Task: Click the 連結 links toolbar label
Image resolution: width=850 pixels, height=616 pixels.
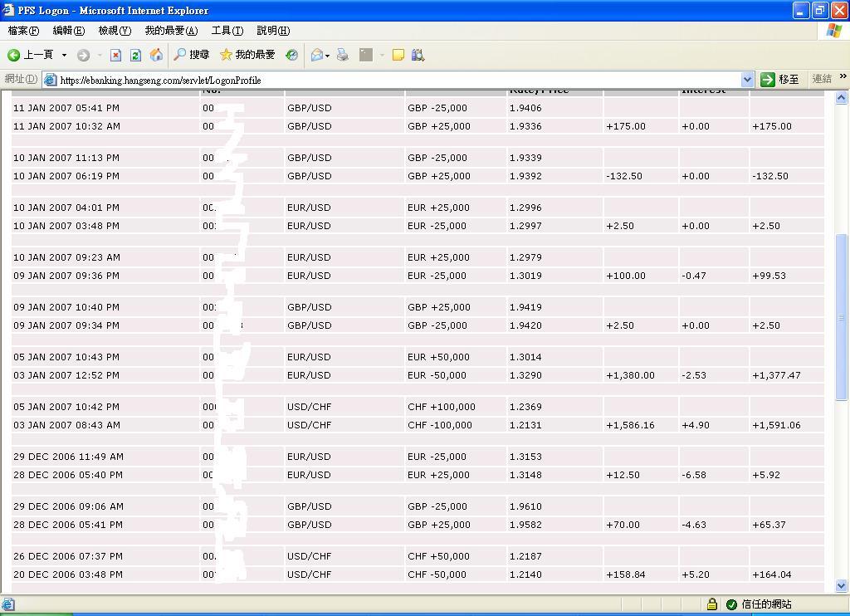Action: point(822,79)
